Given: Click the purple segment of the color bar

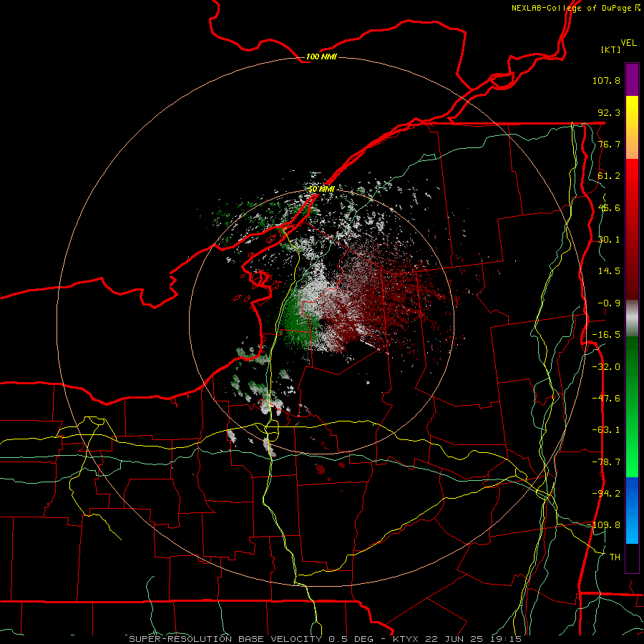Looking at the screenshot, I should pos(632,79).
